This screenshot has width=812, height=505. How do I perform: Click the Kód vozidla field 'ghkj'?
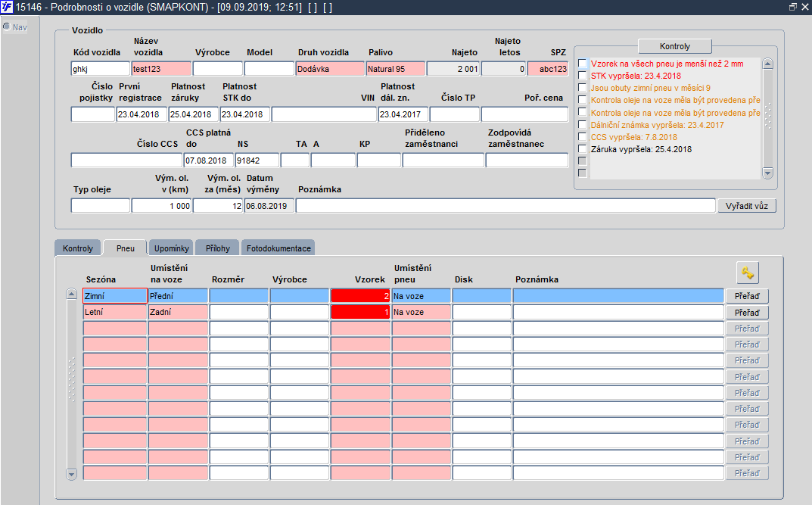[x=101, y=69]
